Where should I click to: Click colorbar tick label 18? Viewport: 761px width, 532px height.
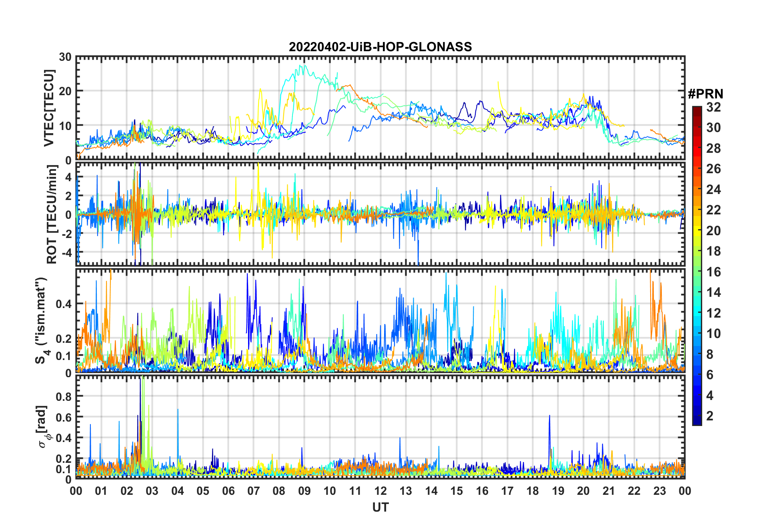[713, 251]
